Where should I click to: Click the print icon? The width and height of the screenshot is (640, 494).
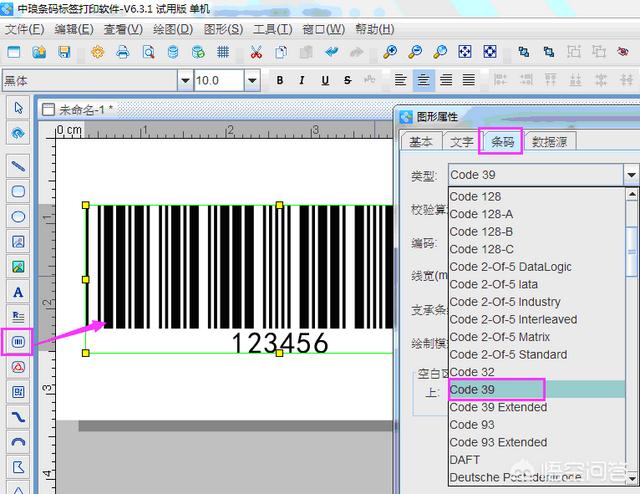(122, 52)
